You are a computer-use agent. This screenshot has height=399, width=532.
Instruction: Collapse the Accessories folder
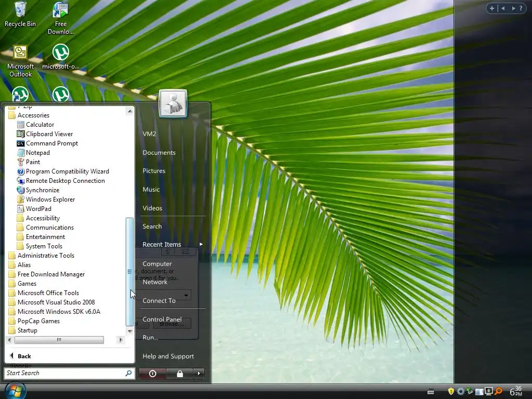pos(29,115)
